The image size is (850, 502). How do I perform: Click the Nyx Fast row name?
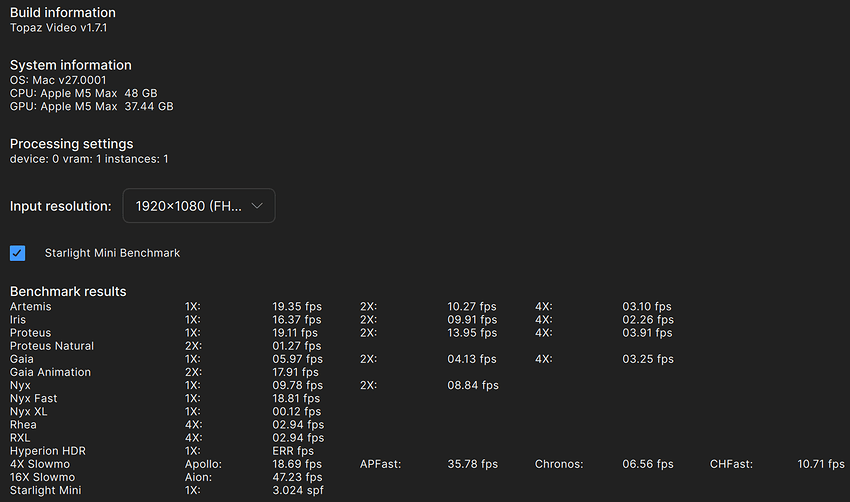click(34, 398)
